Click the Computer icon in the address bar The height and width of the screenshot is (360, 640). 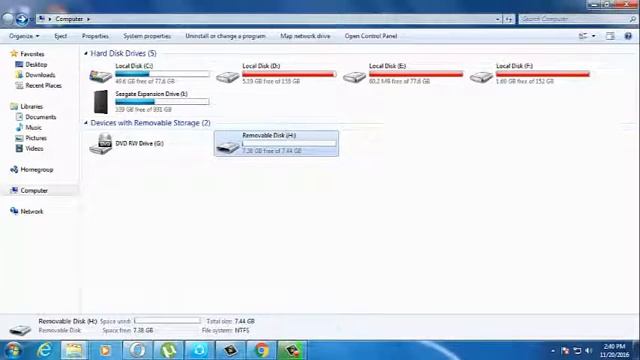tap(42, 19)
